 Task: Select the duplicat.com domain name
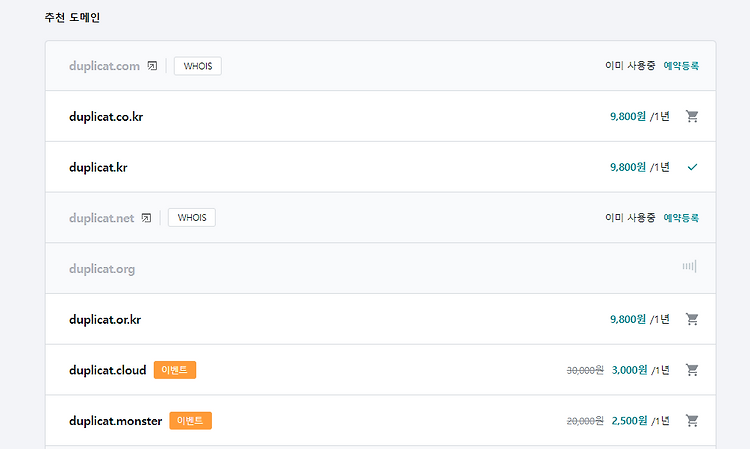104,66
